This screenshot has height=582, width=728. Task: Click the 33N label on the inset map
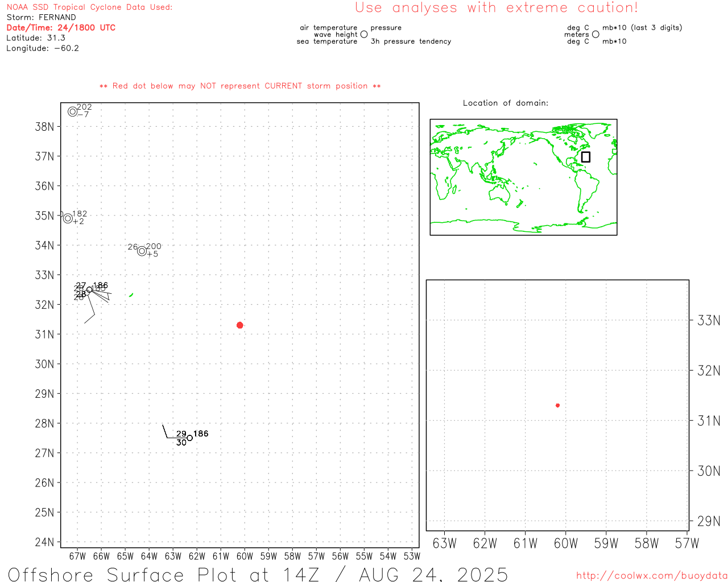(709, 321)
